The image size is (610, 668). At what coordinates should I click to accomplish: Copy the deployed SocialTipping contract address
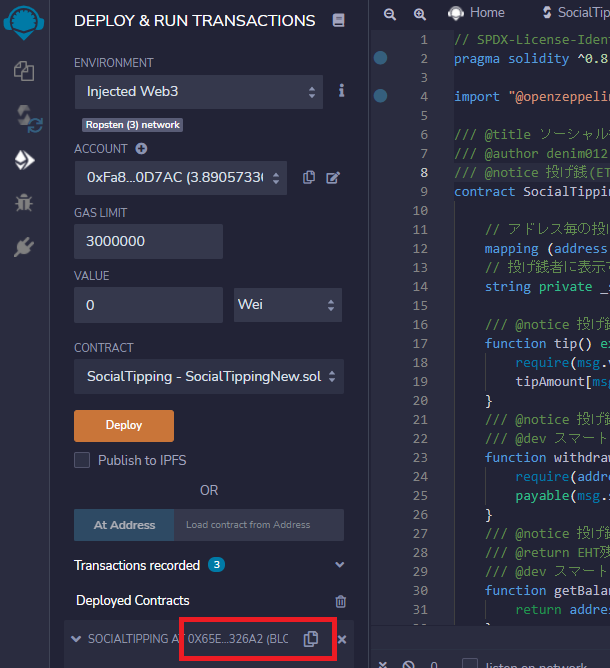[311, 639]
